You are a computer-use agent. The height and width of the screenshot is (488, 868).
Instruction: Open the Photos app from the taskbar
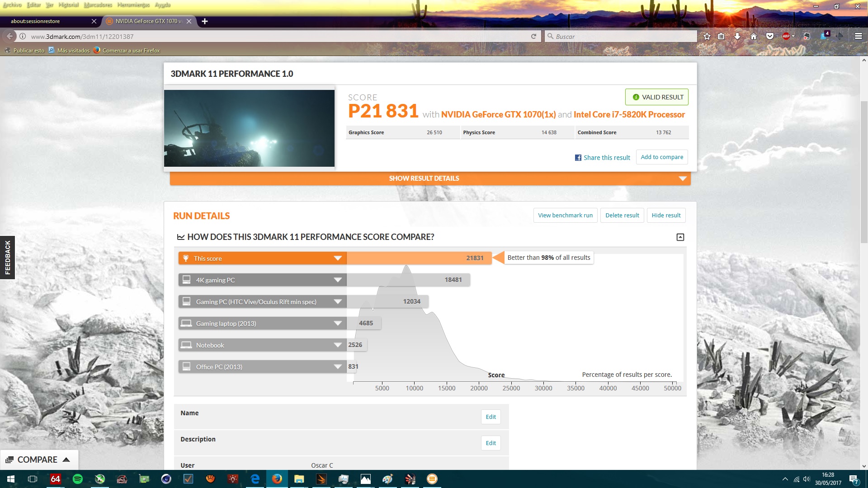click(x=365, y=479)
